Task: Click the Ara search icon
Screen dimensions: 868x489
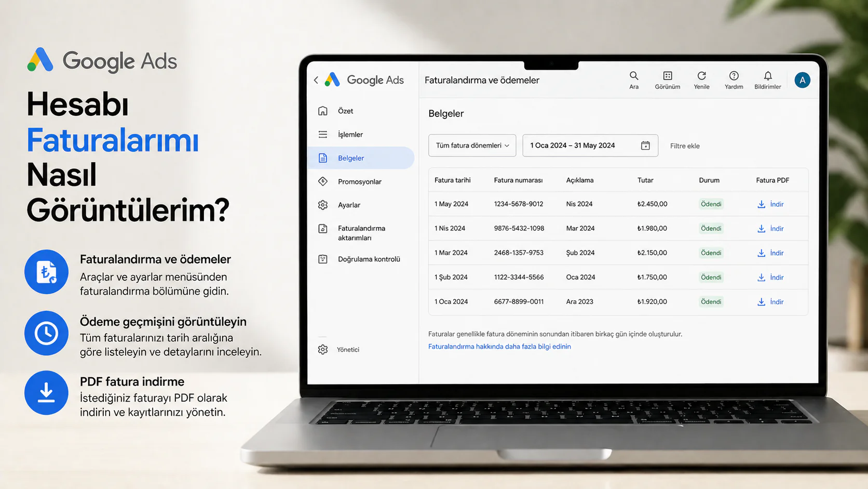Action: pos(634,76)
